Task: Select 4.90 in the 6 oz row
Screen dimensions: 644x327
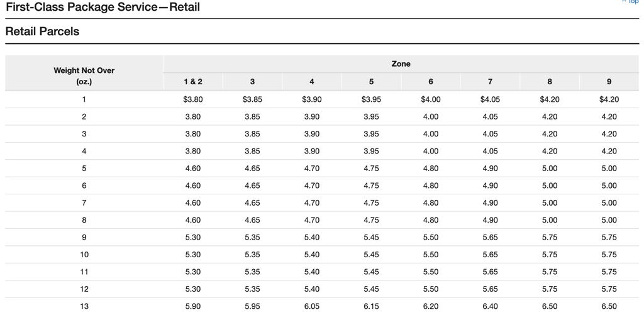Action: (490, 186)
